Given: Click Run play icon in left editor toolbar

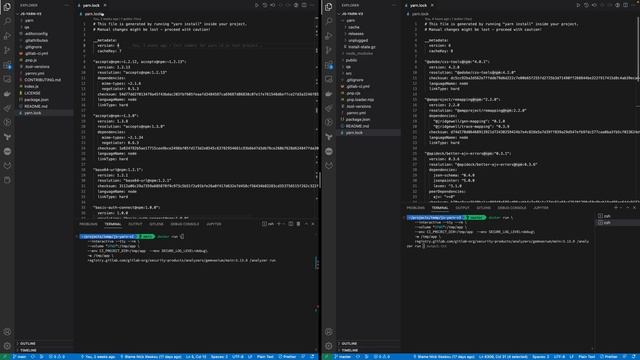Looking at the screenshot, I should [x=257, y=5].
